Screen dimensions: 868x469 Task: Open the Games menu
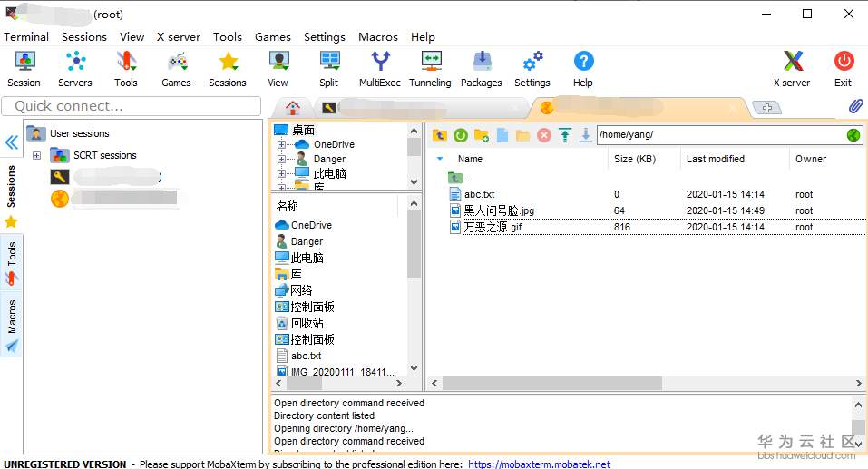point(273,36)
